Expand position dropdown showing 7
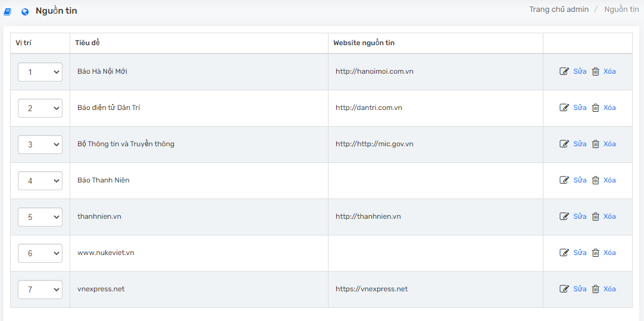Image resolution: width=644 pixels, height=321 pixels. [x=40, y=289]
